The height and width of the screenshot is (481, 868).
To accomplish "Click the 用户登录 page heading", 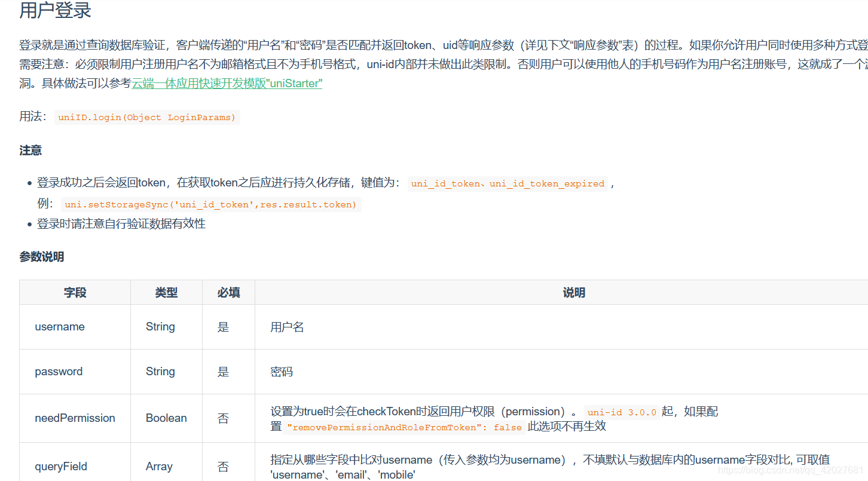I will [x=55, y=11].
